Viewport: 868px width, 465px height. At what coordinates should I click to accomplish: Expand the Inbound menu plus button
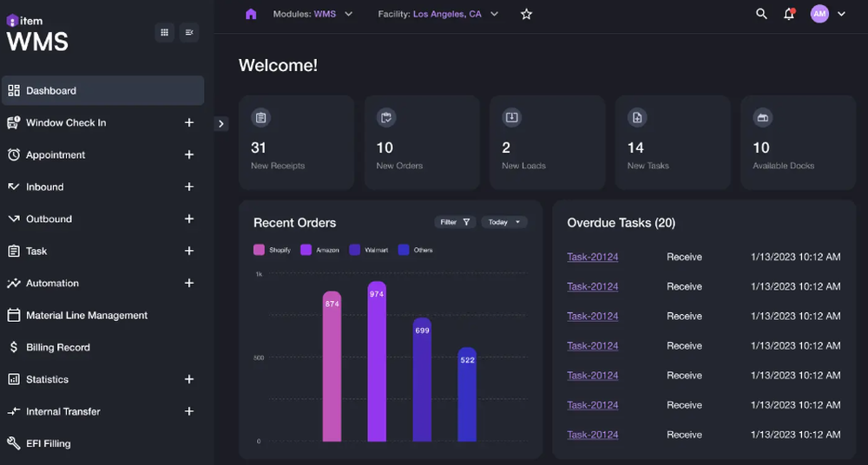pos(189,187)
